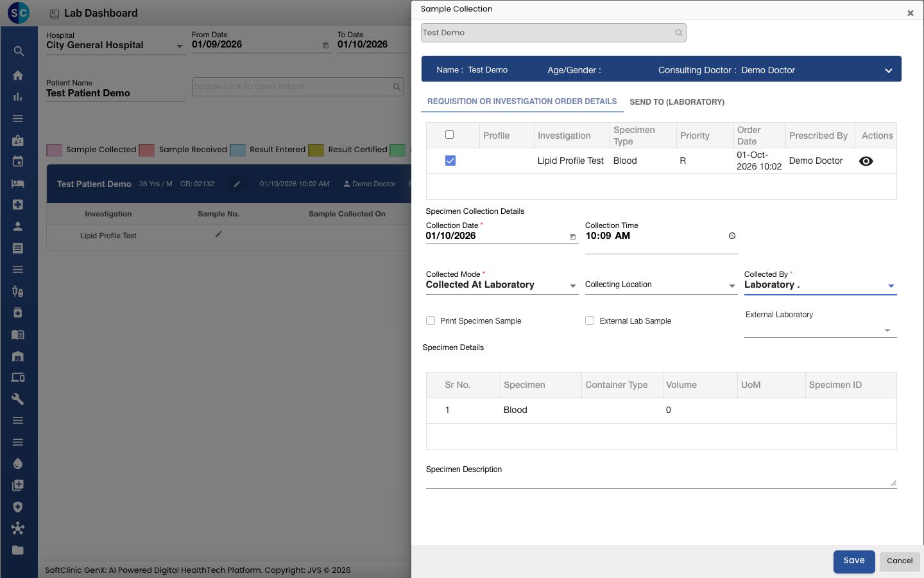Viewport: 924px width, 578px height.
Task: Open the vaccine syringe icon in the sidebar
Action: 18,291
